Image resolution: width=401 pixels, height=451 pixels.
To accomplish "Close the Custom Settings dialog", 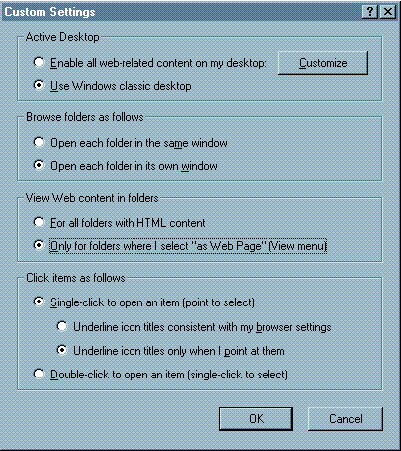I will 388,12.
